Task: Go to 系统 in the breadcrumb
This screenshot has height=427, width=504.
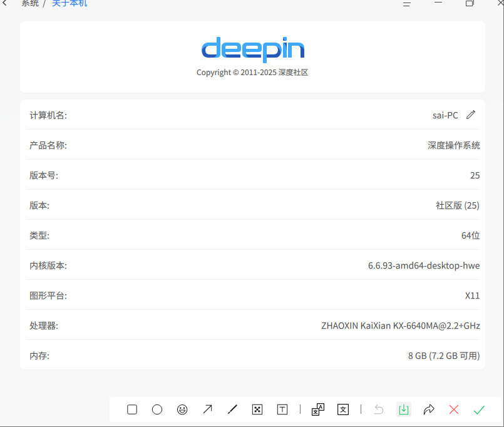Action: pos(30,3)
